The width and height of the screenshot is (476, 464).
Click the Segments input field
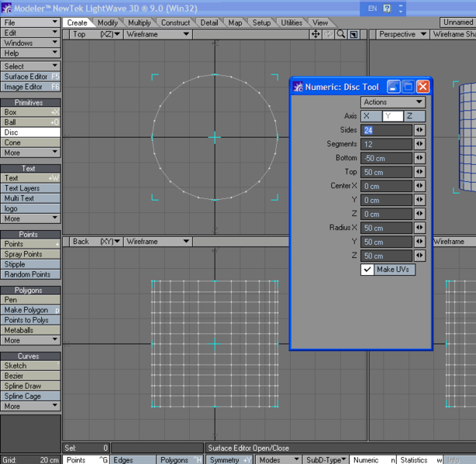pyautogui.click(x=386, y=144)
